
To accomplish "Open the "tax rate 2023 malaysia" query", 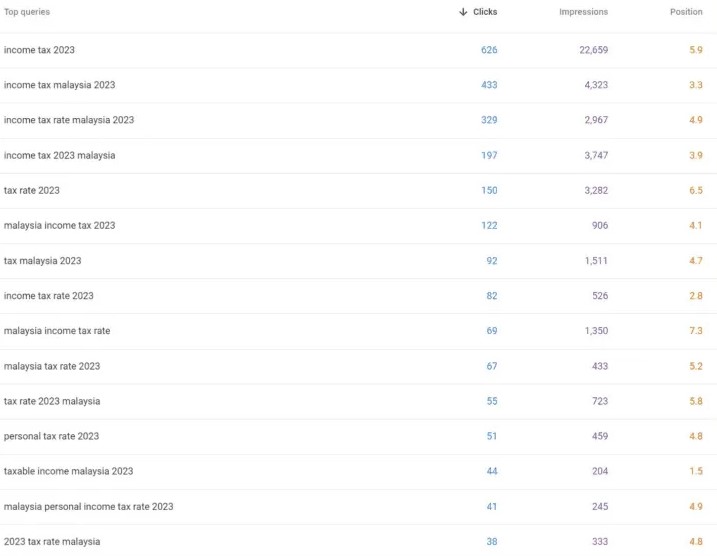I will point(52,401).
